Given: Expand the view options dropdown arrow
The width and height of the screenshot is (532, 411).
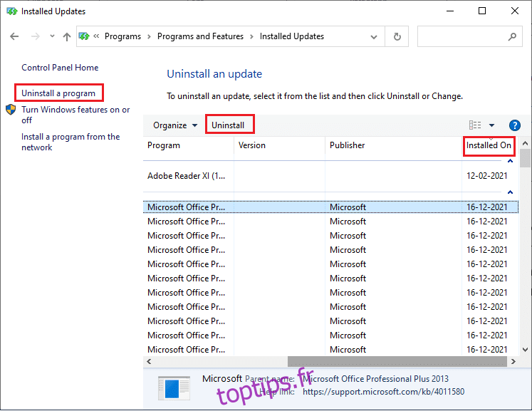Looking at the screenshot, I should click(x=491, y=125).
